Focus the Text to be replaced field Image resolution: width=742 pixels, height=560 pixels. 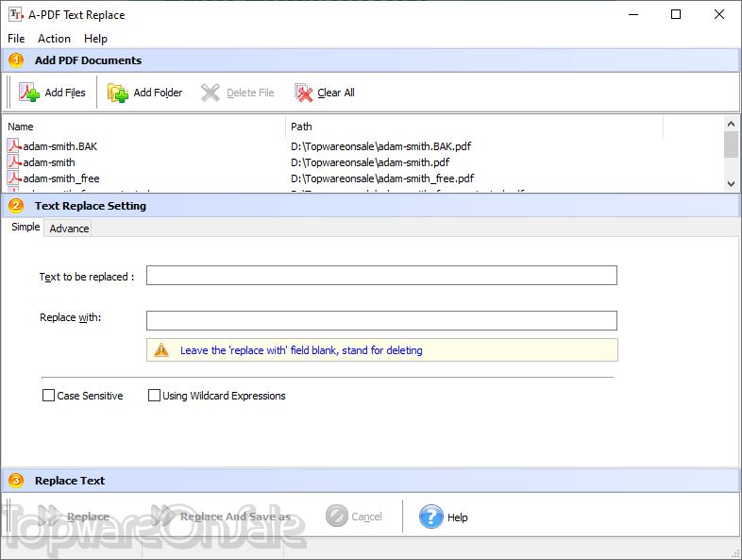pyautogui.click(x=381, y=275)
